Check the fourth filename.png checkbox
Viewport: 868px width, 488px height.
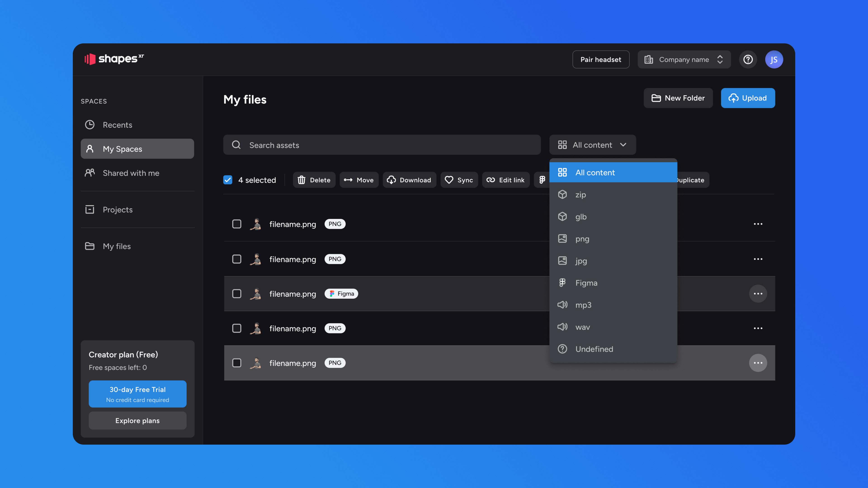click(237, 328)
